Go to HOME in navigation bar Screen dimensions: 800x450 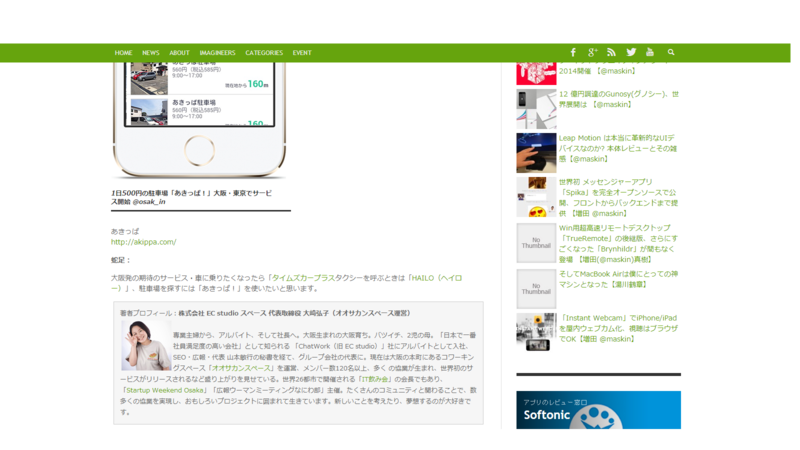pos(123,53)
